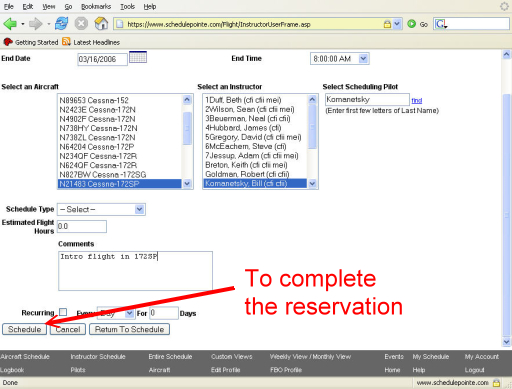Toggle the Recurring checkbox

(x=63, y=312)
